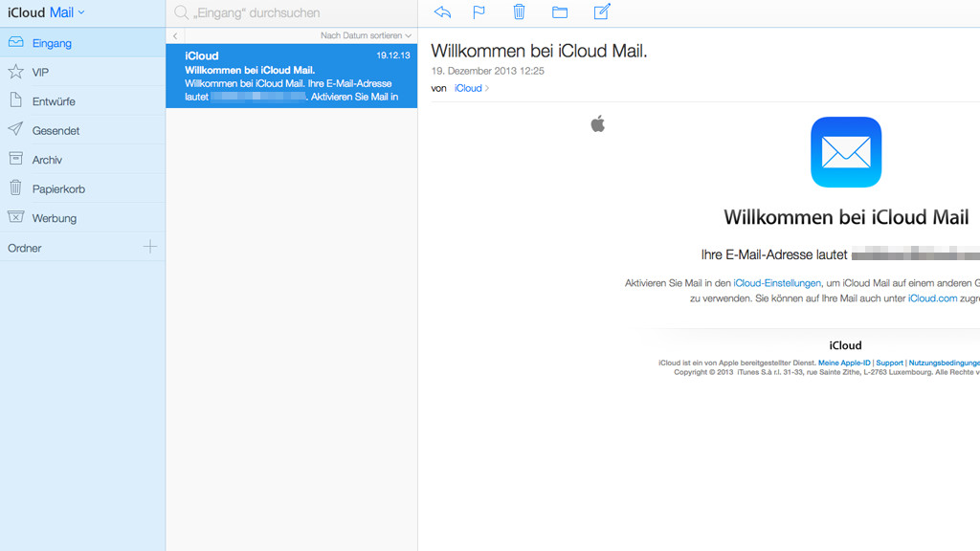Flag the open message
This screenshot has width=980, height=551.
[x=479, y=12]
